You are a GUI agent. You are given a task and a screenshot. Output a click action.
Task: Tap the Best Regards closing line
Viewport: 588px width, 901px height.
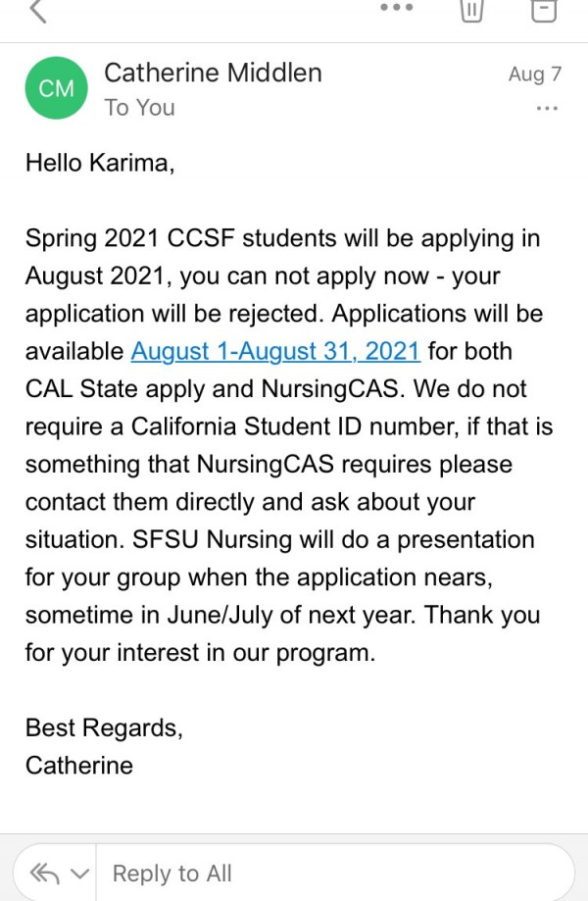point(104,728)
